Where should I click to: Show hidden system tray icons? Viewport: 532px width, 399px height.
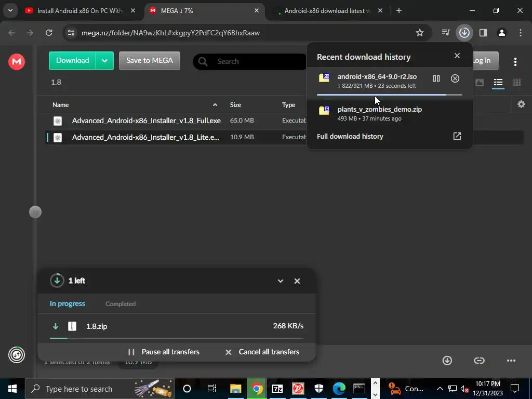(x=440, y=389)
